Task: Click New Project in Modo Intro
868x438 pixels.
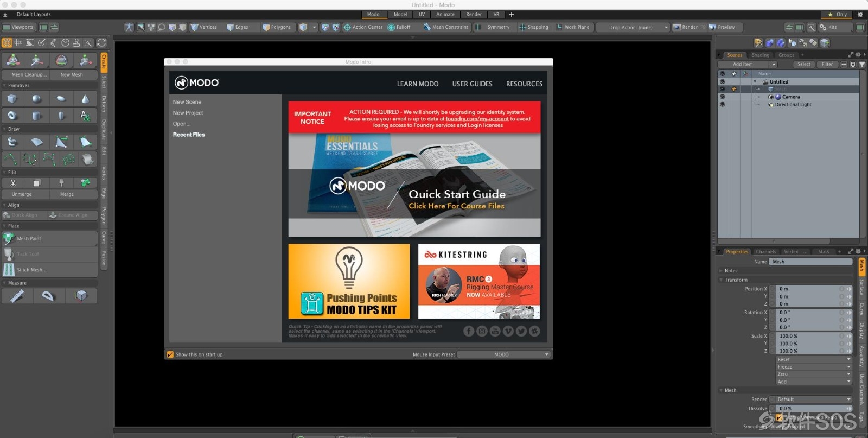Action: (188, 113)
